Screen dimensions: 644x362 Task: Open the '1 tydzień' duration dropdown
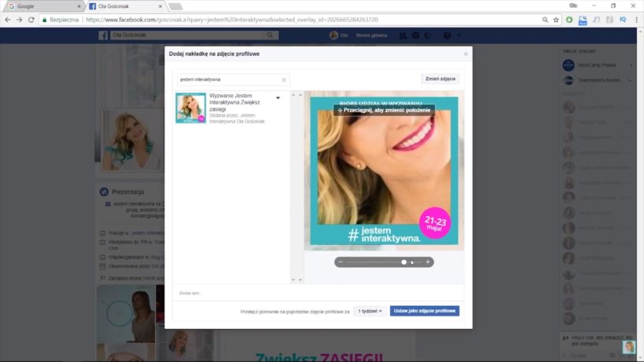coord(370,311)
